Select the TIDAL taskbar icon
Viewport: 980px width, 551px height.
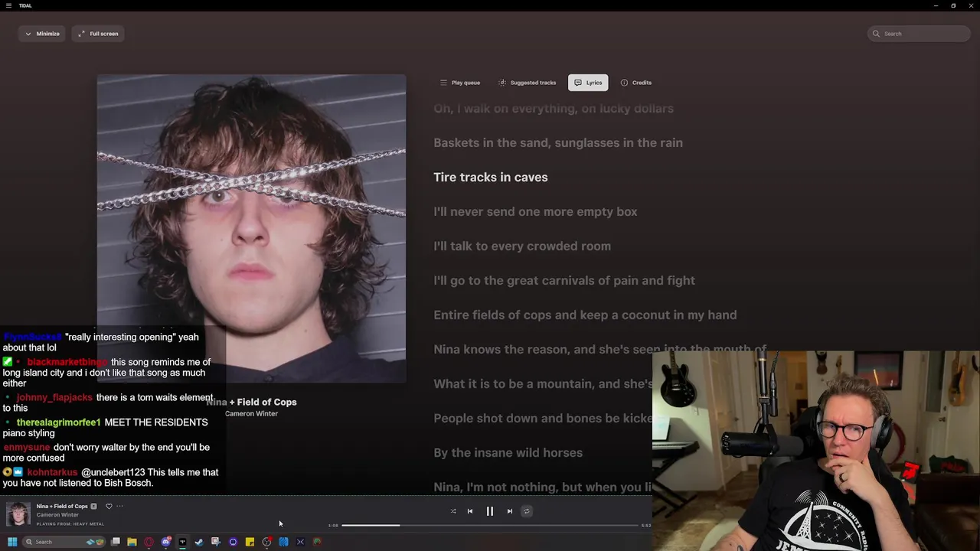point(182,542)
